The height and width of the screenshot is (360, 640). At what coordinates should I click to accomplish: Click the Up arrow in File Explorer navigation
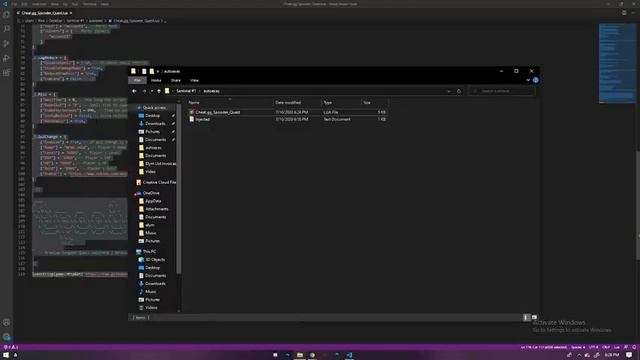[159, 91]
